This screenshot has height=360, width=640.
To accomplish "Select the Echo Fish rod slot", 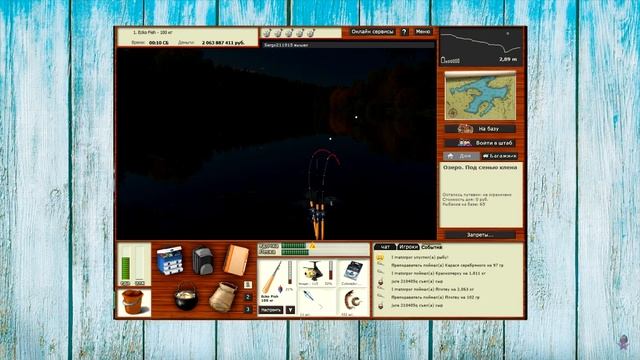I will (x=276, y=282).
